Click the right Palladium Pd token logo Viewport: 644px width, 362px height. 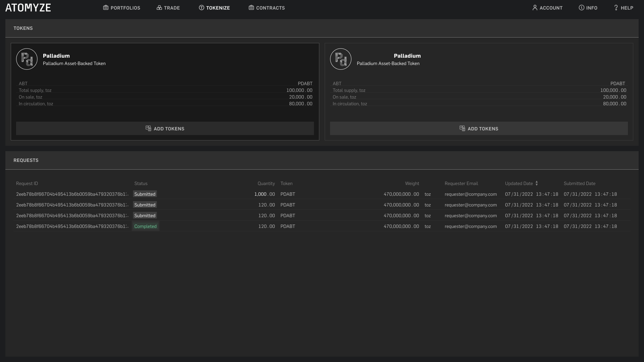click(341, 59)
